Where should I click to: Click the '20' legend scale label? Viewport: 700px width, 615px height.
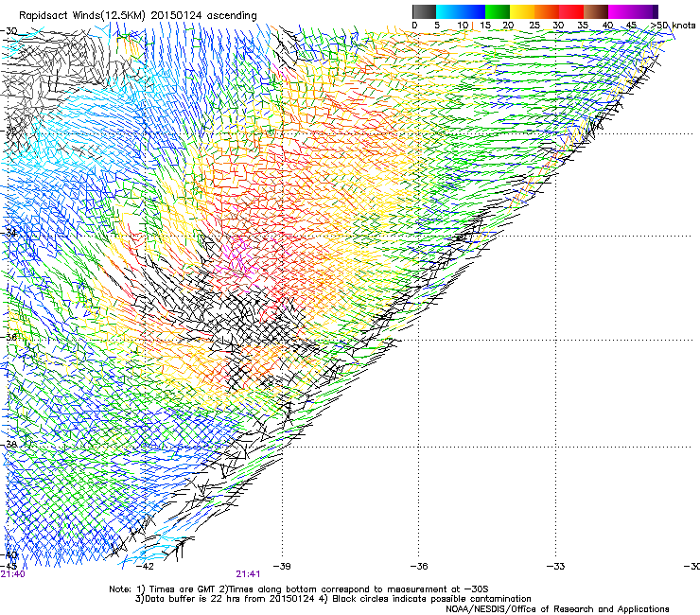tap(508, 26)
